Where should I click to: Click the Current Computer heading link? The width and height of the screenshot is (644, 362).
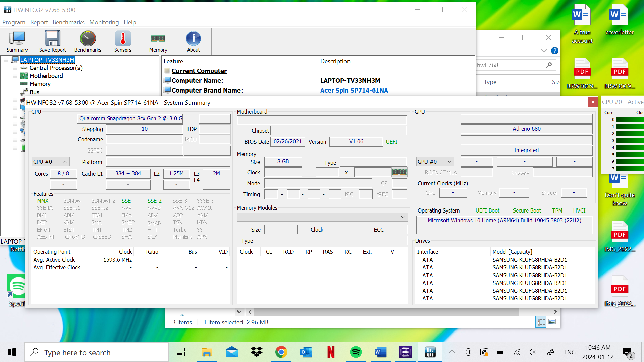[199, 71]
